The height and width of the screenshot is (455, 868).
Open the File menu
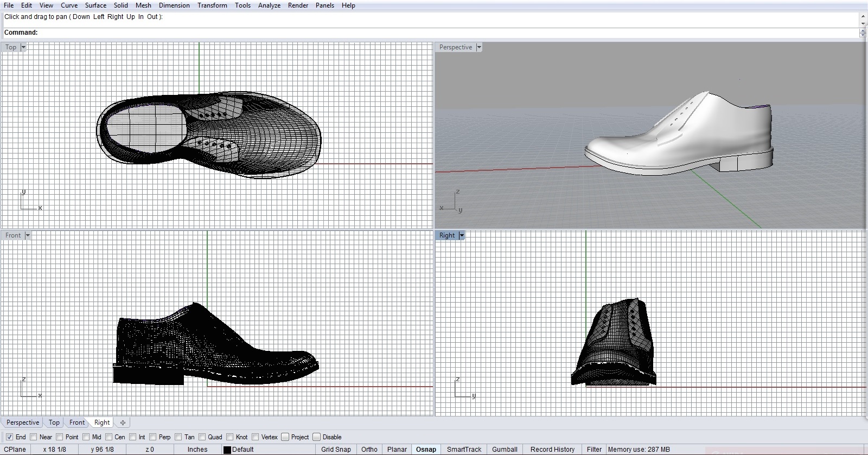[9, 5]
